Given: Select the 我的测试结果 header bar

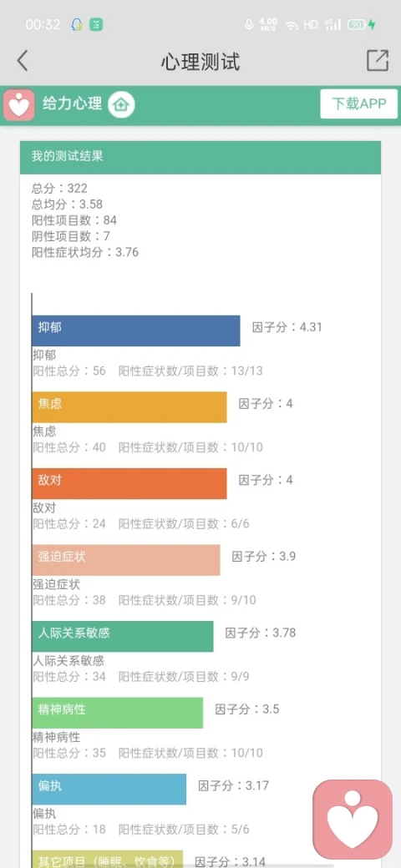Looking at the screenshot, I should point(200,157).
